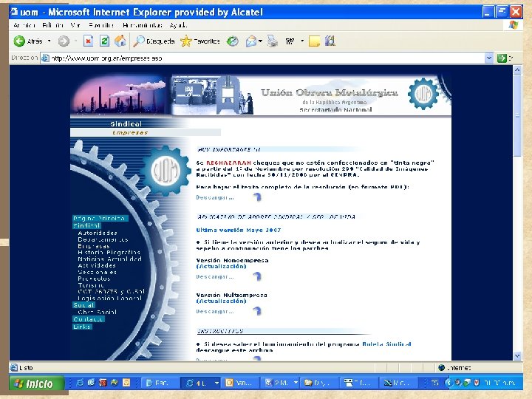Click the green Go arrow next to address bar
The width and height of the screenshot is (532, 399).
pyautogui.click(x=502, y=58)
